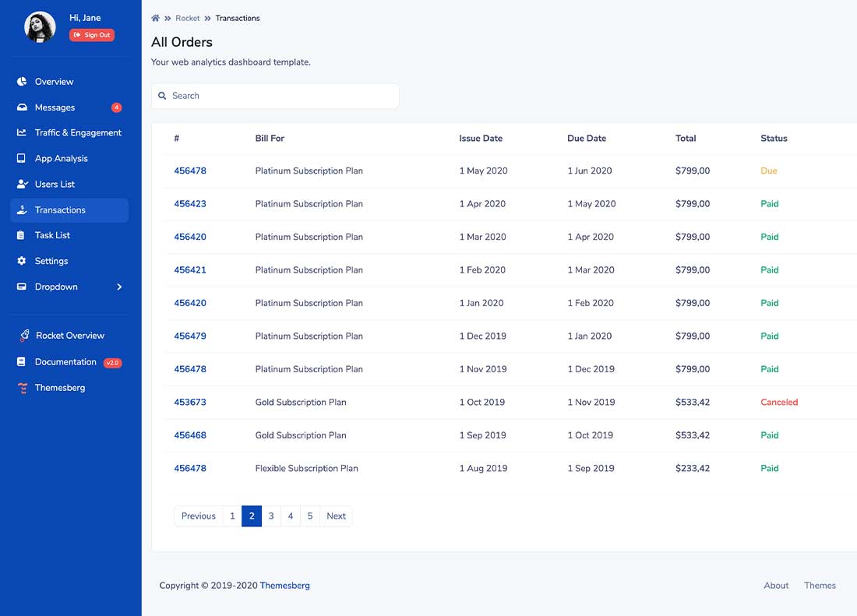Select invoice 453673 for the Gold plan

pos(190,402)
